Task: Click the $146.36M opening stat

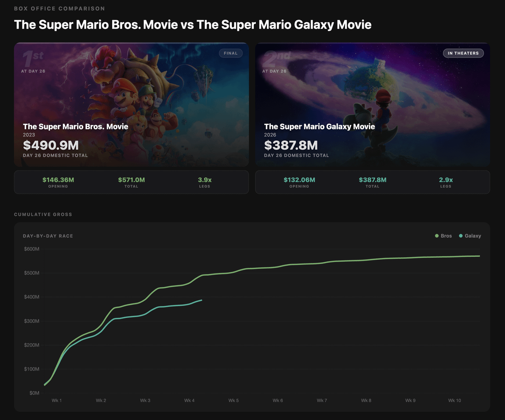Action: [x=58, y=180]
